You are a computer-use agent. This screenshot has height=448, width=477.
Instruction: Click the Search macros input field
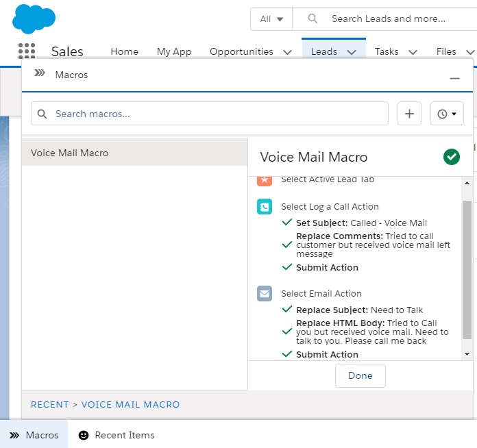coord(210,114)
